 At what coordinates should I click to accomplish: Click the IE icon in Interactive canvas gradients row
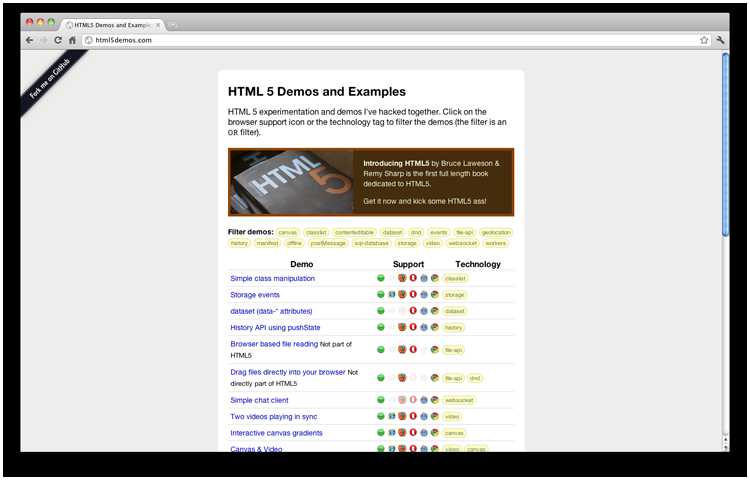pyautogui.click(x=392, y=433)
